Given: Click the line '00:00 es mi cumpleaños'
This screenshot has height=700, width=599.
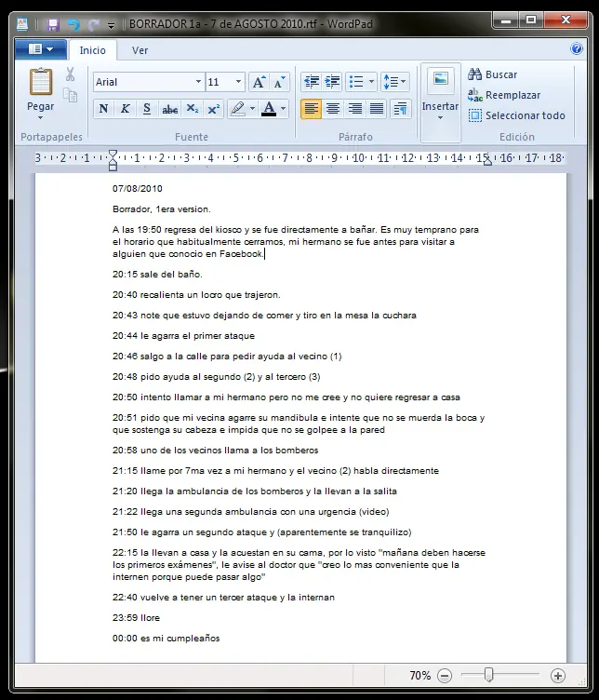Looking at the screenshot, I should 166,639.
